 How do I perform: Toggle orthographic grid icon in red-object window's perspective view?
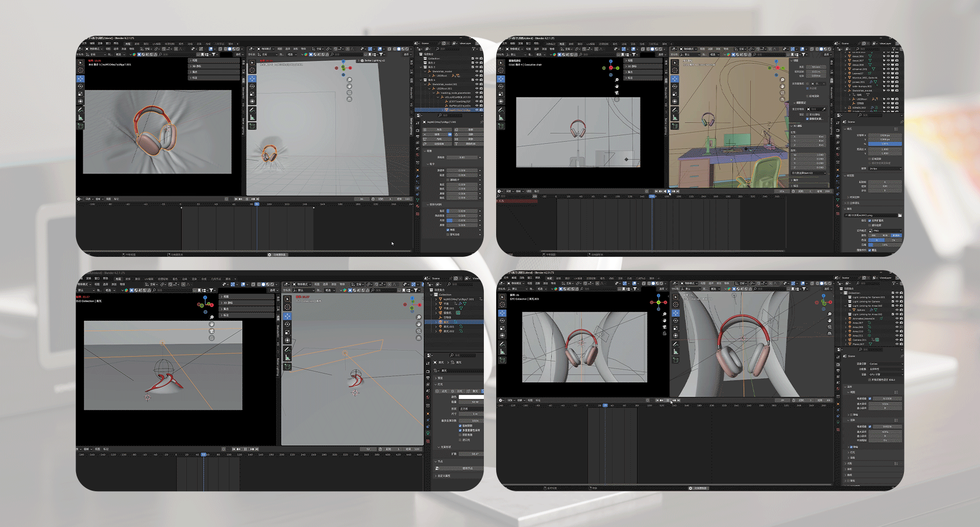pos(419,338)
